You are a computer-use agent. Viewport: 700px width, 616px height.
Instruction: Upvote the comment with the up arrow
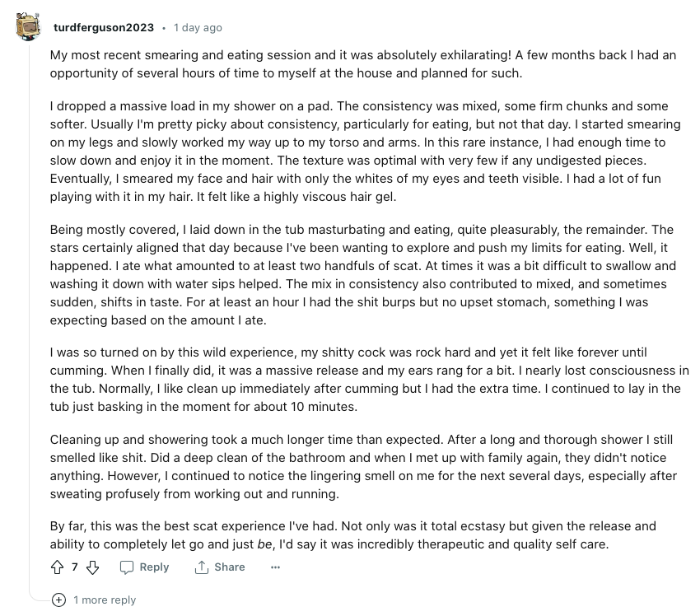point(57,567)
